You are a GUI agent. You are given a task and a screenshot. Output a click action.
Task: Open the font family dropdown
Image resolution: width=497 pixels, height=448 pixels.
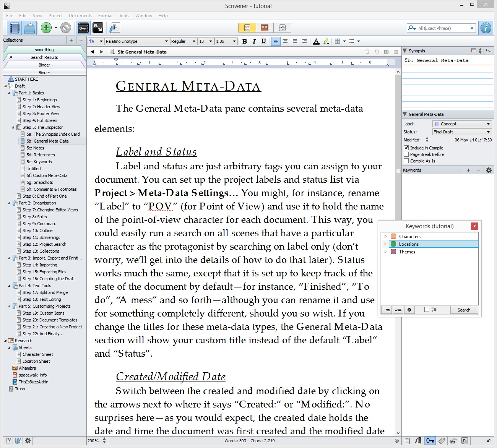pos(137,41)
